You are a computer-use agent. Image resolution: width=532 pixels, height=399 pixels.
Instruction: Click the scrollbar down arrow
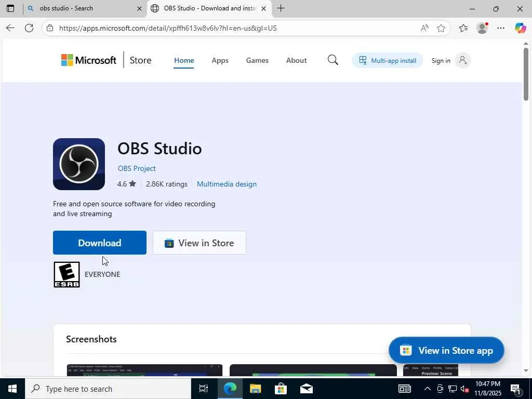(526, 371)
